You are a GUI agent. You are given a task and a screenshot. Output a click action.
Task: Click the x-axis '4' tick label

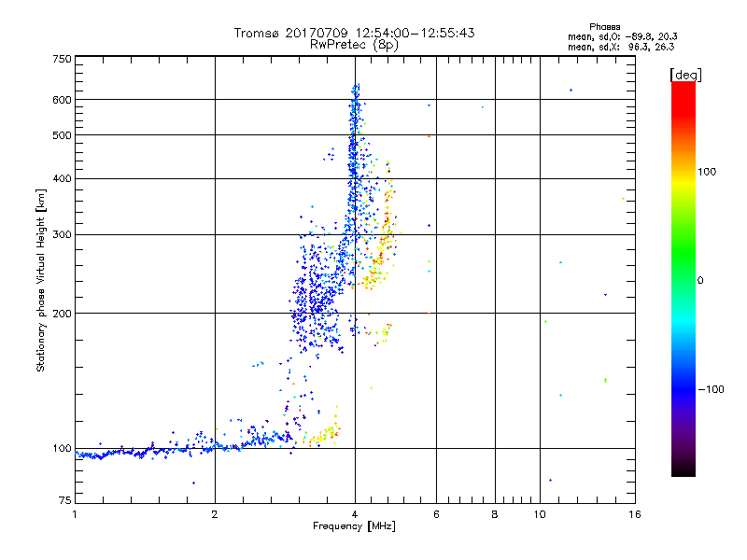pyautogui.click(x=355, y=514)
